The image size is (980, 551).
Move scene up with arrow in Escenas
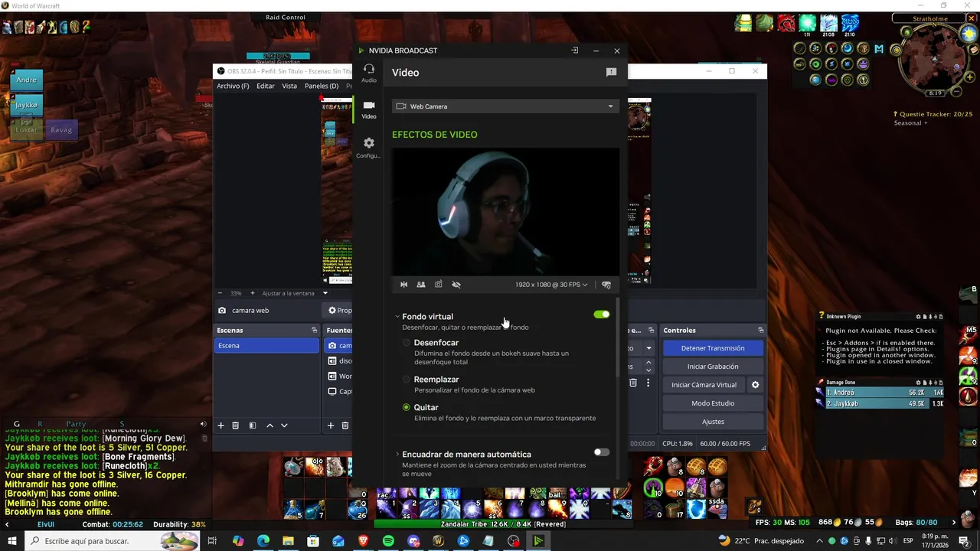[269, 425]
